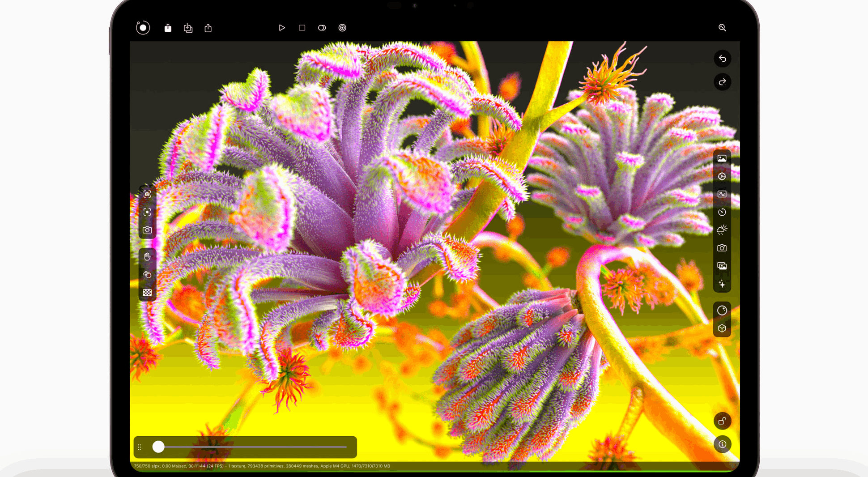Open the render passes panel

pos(722,265)
